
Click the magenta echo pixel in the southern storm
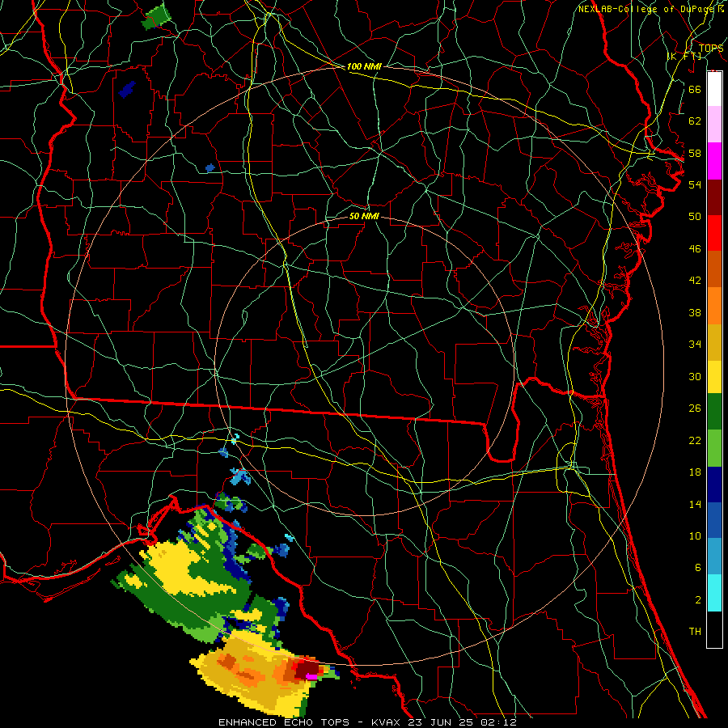coord(311,677)
